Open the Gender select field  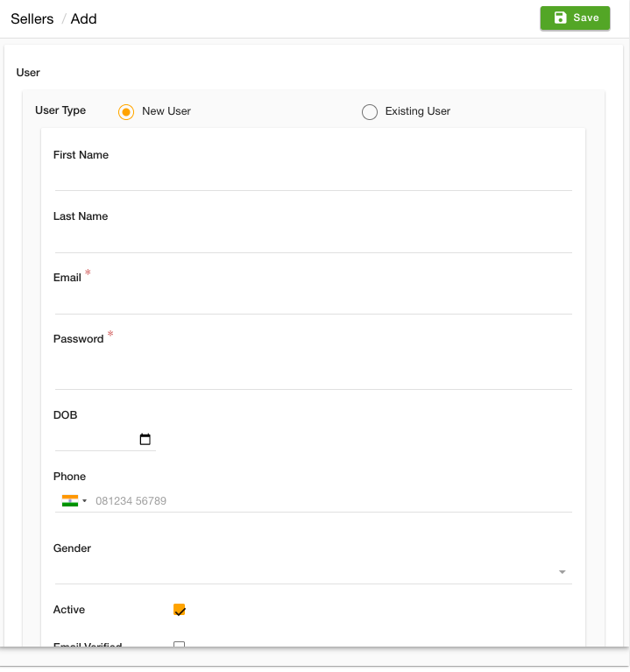click(314, 572)
